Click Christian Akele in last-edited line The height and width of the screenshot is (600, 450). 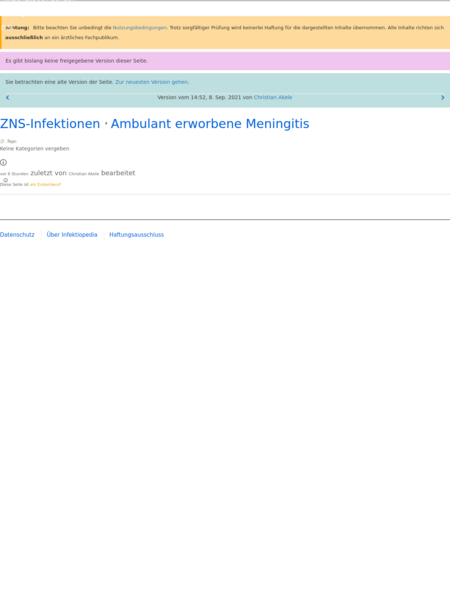[x=84, y=174]
